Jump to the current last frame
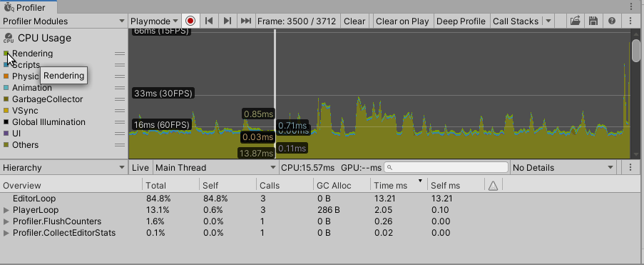 pos(245,21)
